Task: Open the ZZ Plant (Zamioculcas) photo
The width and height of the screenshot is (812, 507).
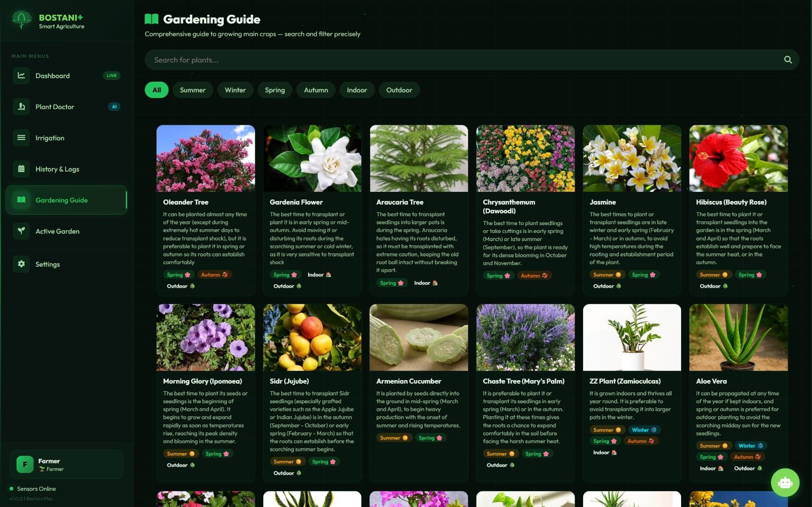Action: (x=632, y=337)
